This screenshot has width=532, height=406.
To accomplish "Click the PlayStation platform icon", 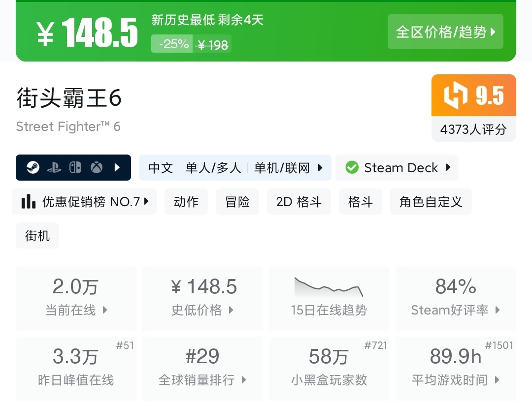I will (x=54, y=168).
